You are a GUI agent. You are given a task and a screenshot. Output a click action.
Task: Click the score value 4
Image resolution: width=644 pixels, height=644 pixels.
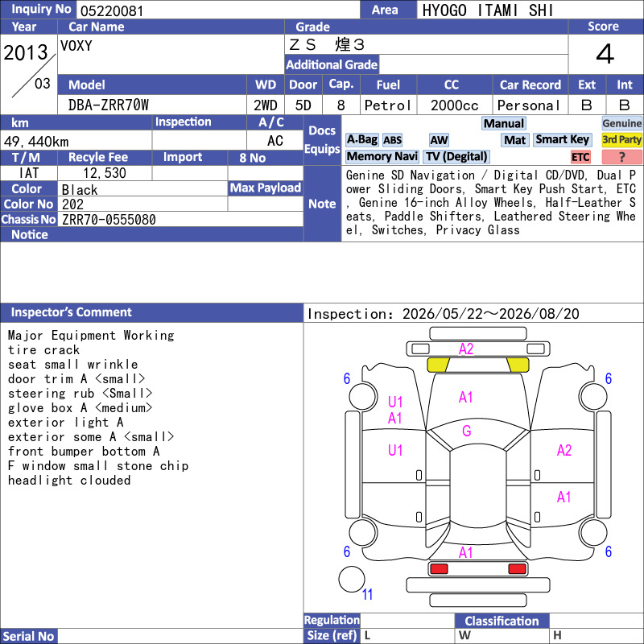[x=605, y=54]
